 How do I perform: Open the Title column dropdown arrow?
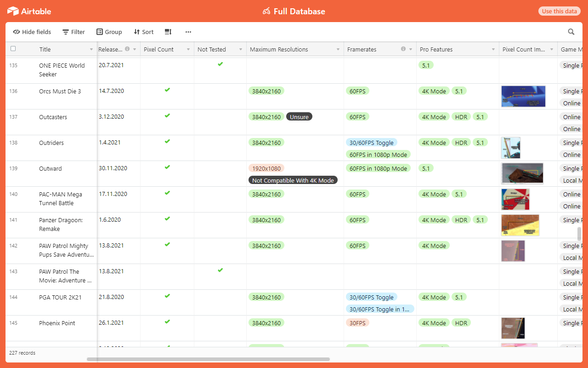click(91, 49)
